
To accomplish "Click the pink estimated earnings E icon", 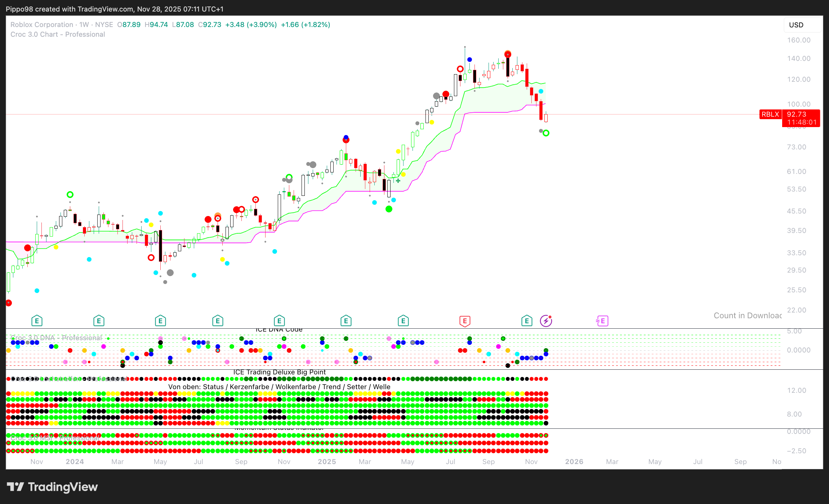I will [602, 321].
